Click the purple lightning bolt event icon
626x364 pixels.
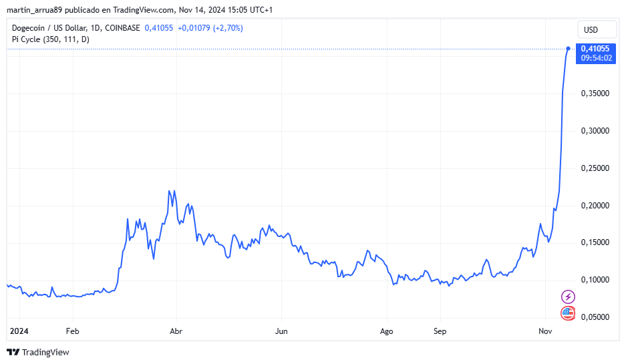[x=568, y=297]
